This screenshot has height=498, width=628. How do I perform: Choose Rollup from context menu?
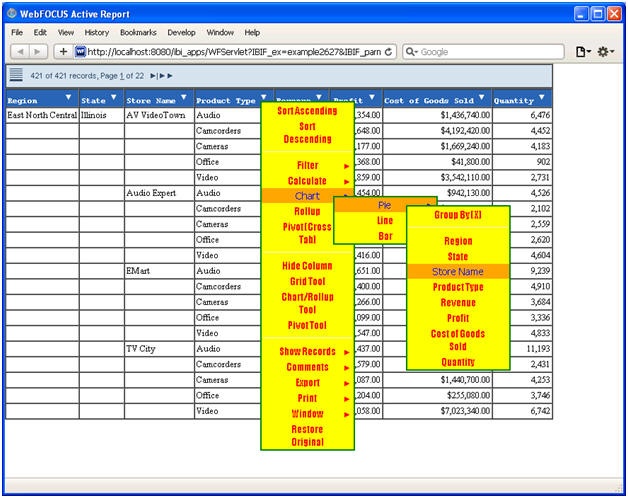coord(308,212)
